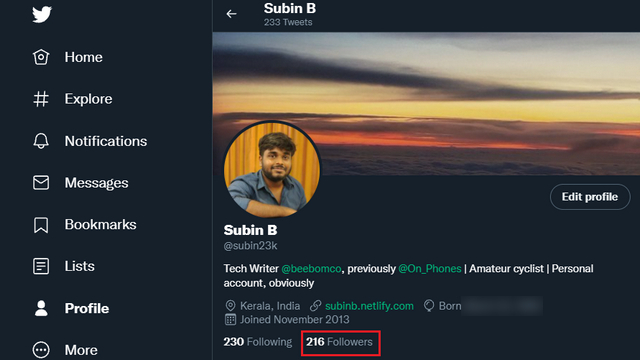
Task: Open Notifications using the bell icon
Action: pos(41,141)
